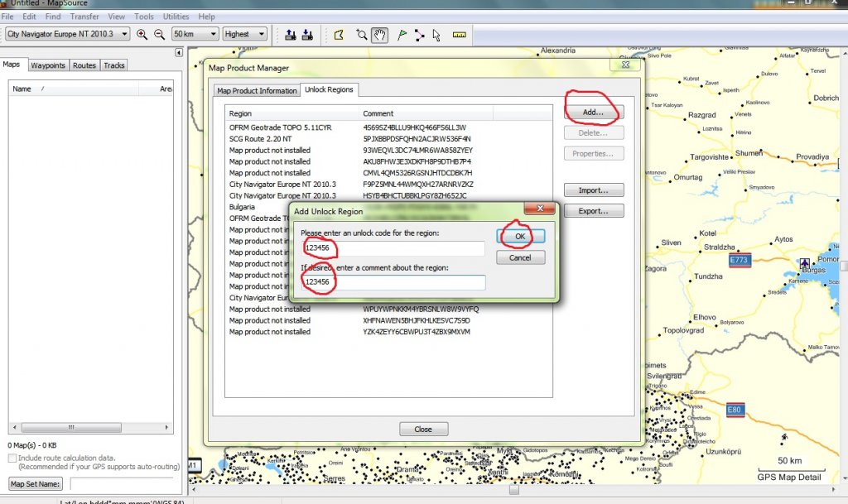The height and width of the screenshot is (504, 848).
Task: Select code WPUYWPNKKM4YBRSNLW8W9VYFQ
Action: [x=421, y=309]
